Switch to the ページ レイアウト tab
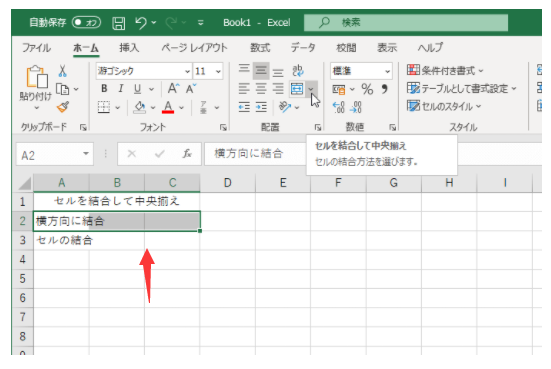Image resolution: width=551 pixels, height=369 pixels. 194,48
